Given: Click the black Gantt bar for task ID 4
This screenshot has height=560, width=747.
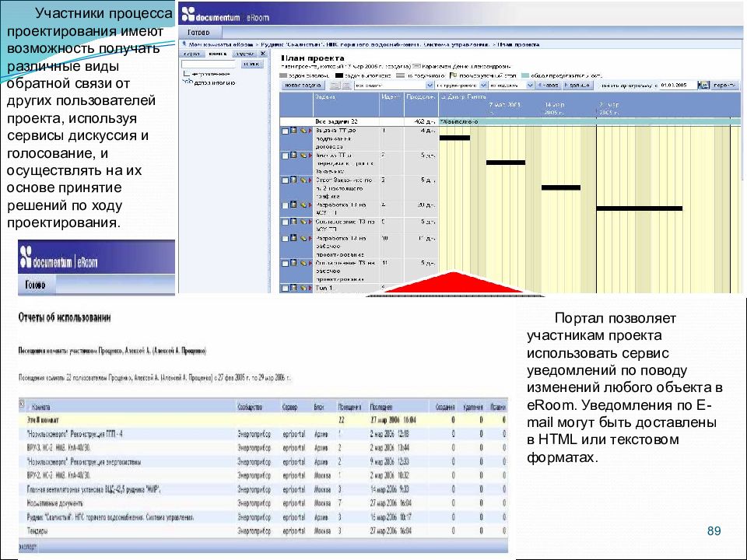Looking at the screenshot, I should click(x=640, y=208).
